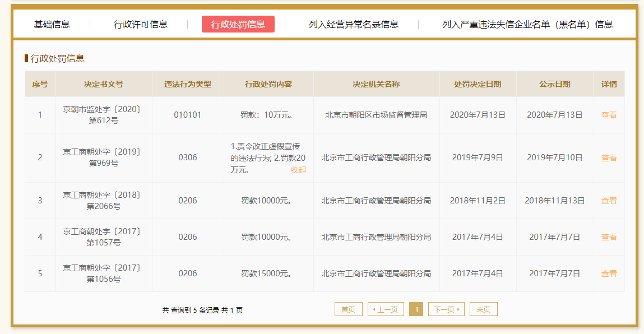The height and width of the screenshot is (334, 644).
Task: Click publication date 2018年11月13日
Action: coord(555,201)
